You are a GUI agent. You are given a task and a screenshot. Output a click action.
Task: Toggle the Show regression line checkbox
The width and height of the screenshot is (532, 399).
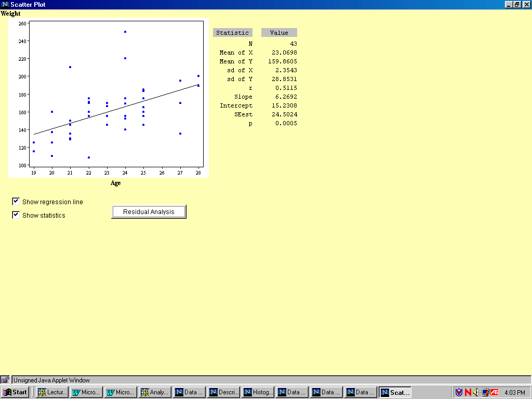[x=16, y=202]
